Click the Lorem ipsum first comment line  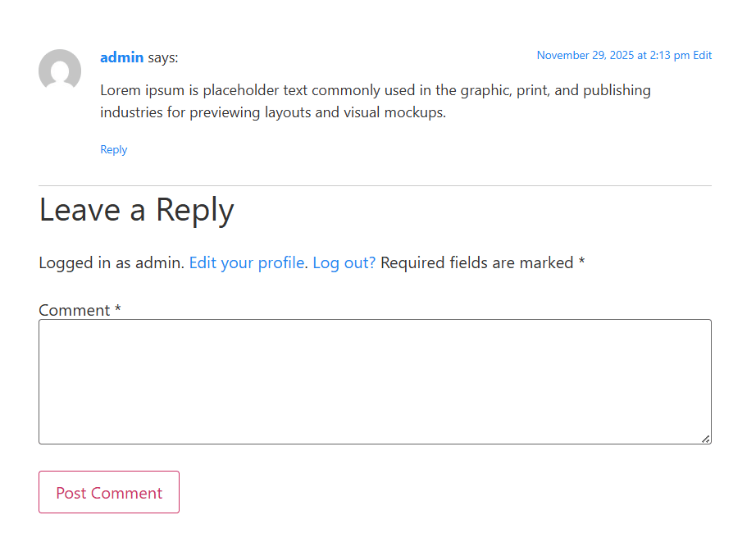click(375, 90)
